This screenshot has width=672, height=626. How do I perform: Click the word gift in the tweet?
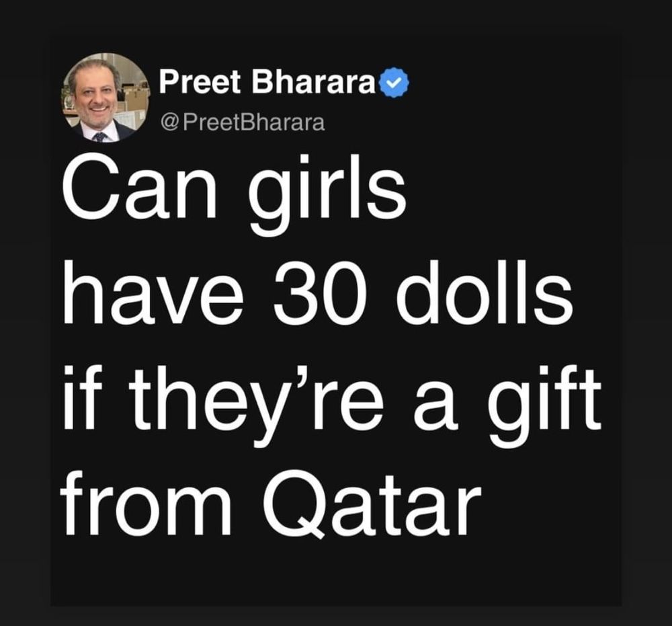(544, 405)
